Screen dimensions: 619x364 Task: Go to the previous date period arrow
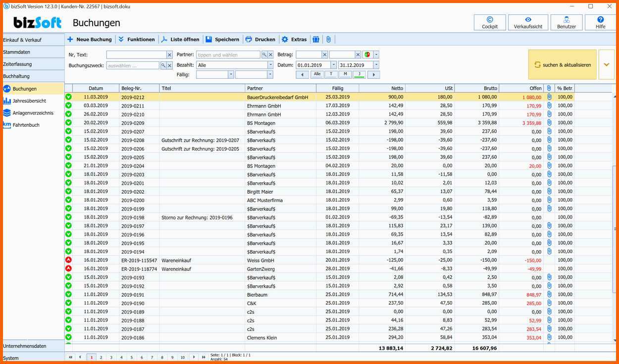303,75
